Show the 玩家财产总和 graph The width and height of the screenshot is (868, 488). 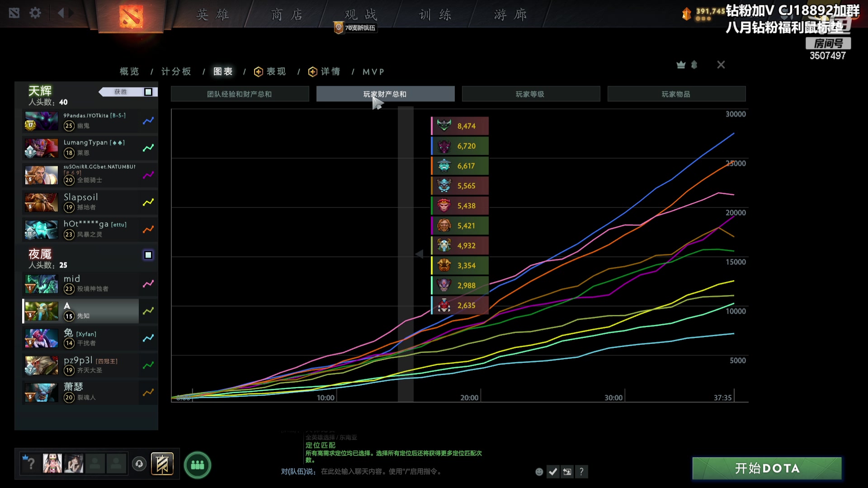pyautogui.click(x=386, y=94)
